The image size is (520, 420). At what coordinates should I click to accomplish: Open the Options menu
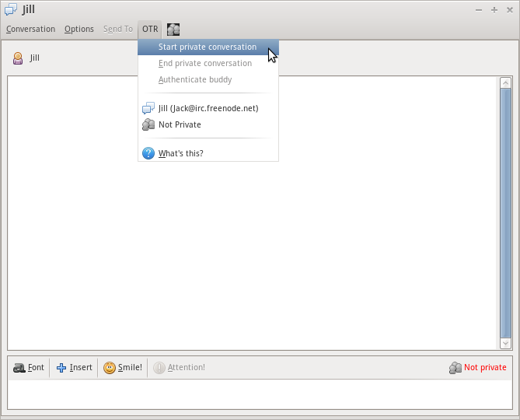coord(79,30)
